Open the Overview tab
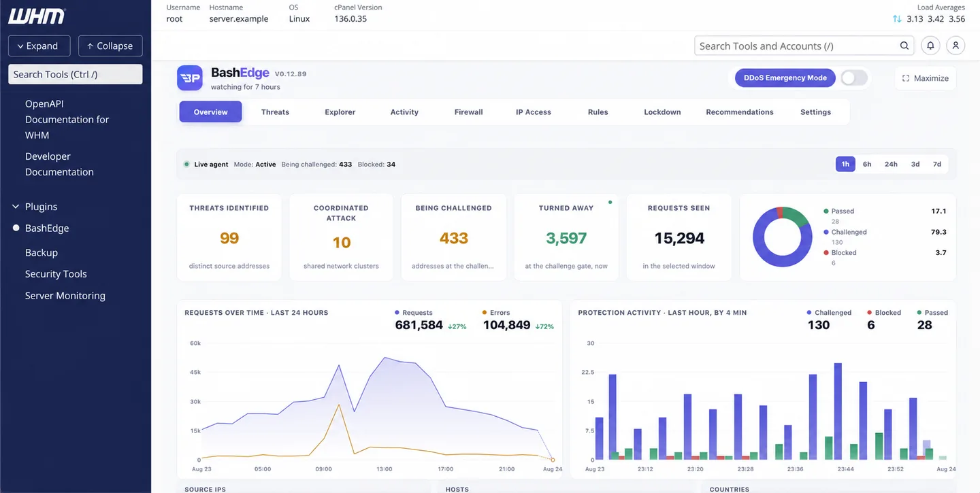Screen dimensions: 980x493 click(x=210, y=112)
